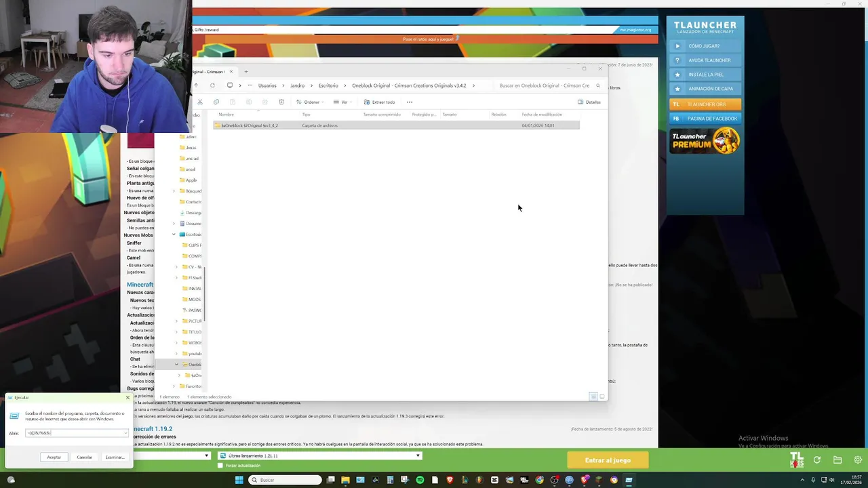Open Spotify from taskbar
The image size is (868, 488).
420,480
